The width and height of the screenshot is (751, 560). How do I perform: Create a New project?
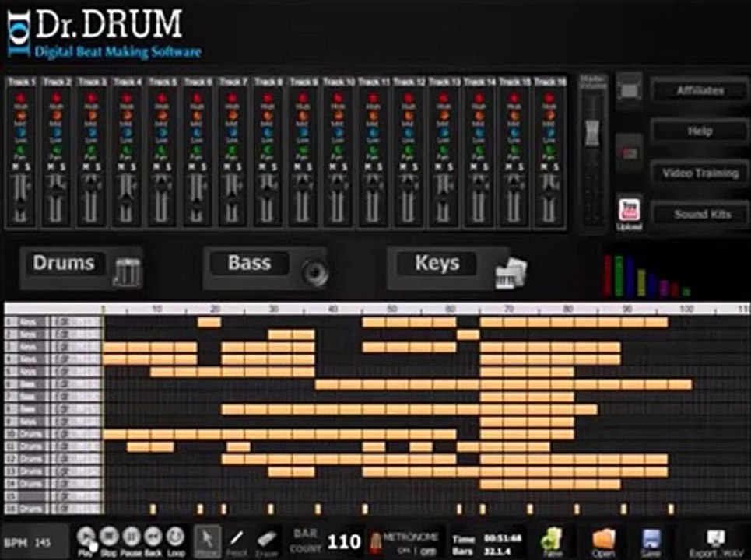point(553,542)
